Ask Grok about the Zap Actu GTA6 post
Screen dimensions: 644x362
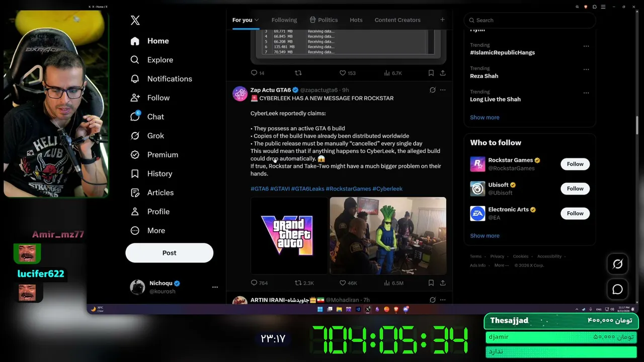click(x=432, y=90)
